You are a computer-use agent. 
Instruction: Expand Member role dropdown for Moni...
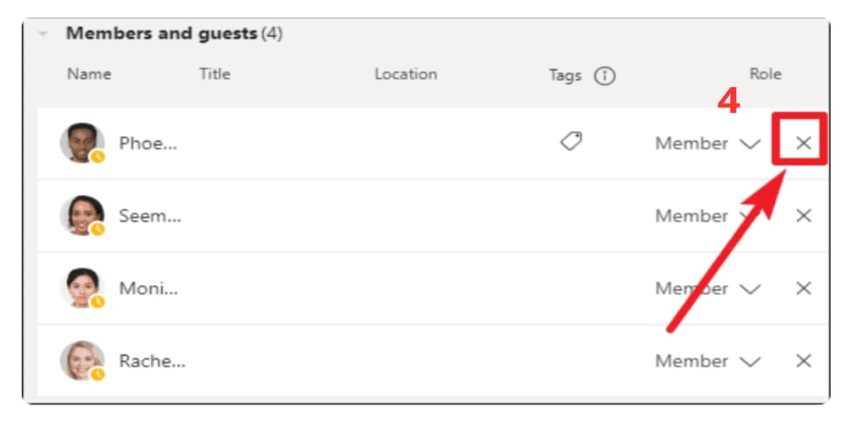(x=707, y=288)
